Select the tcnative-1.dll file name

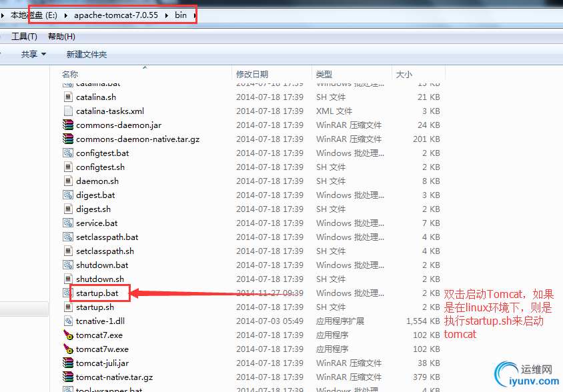coord(100,321)
